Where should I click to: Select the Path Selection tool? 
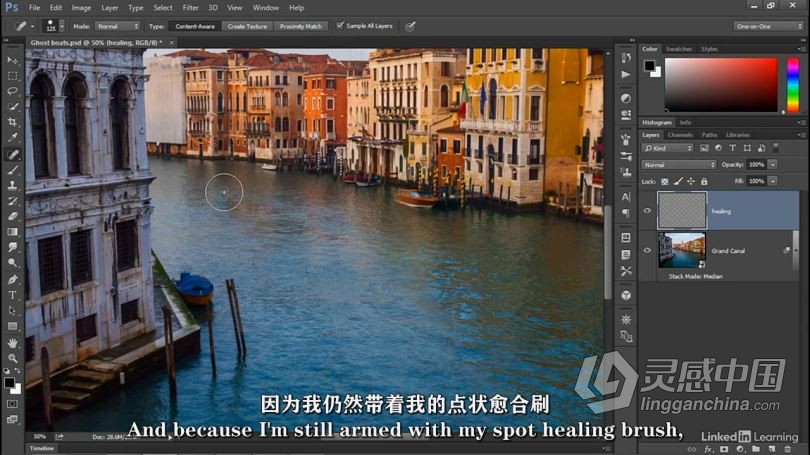coord(12,311)
